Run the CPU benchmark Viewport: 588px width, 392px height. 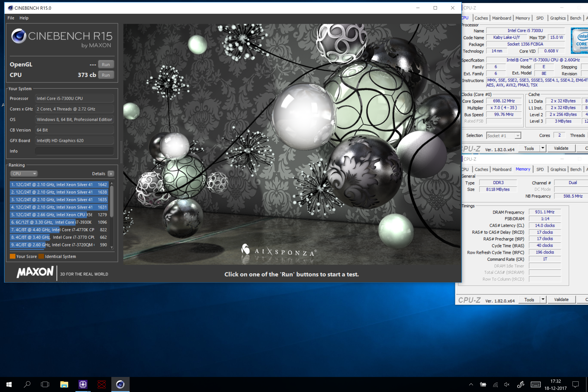click(x=106, y=75)
